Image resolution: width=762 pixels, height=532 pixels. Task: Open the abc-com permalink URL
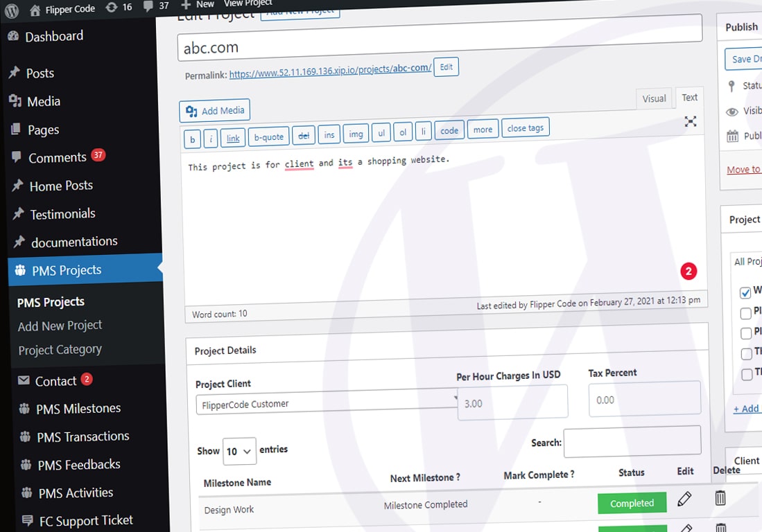(x=330, y=71)
